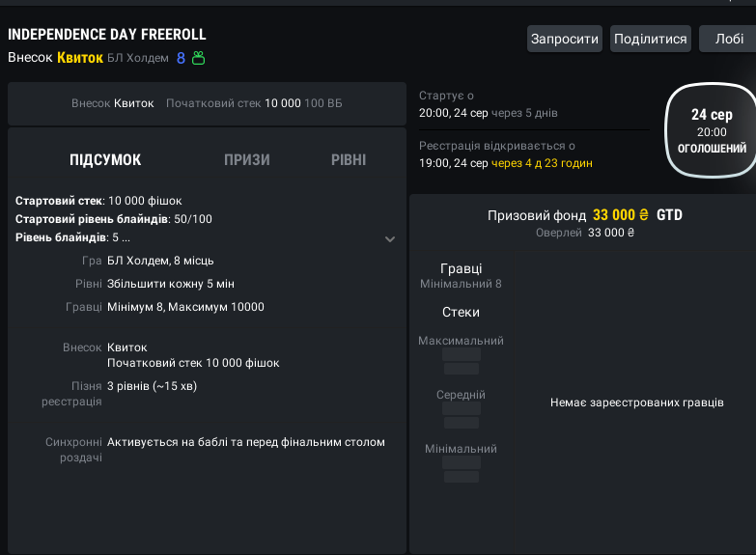Click the Запросити button

565,39
